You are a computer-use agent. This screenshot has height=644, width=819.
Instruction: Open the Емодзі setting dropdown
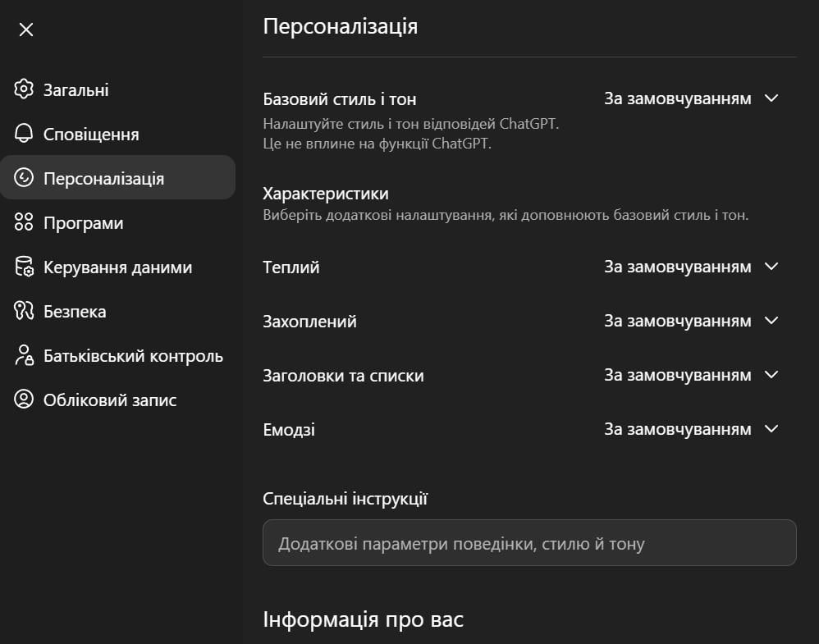tap(692, 429)
